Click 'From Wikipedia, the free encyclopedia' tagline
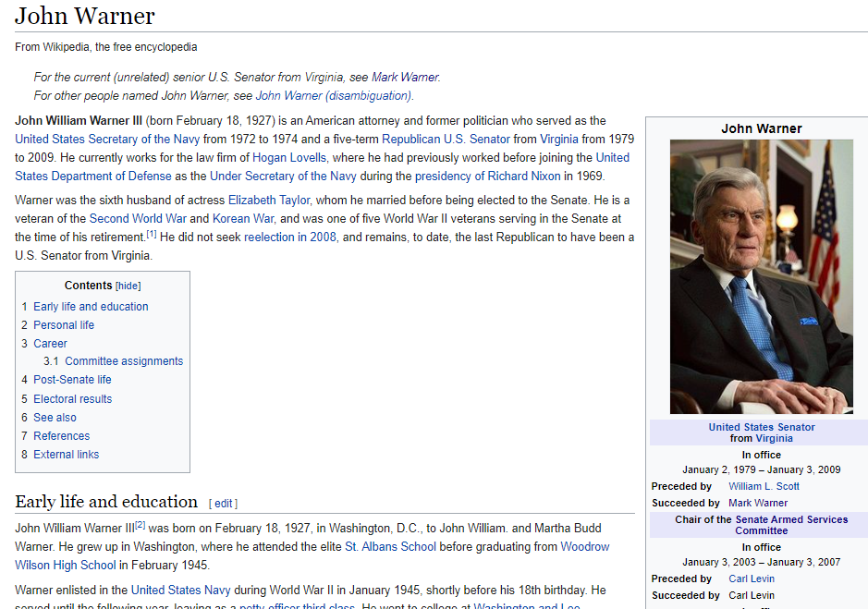 click(x=105, y=47)
